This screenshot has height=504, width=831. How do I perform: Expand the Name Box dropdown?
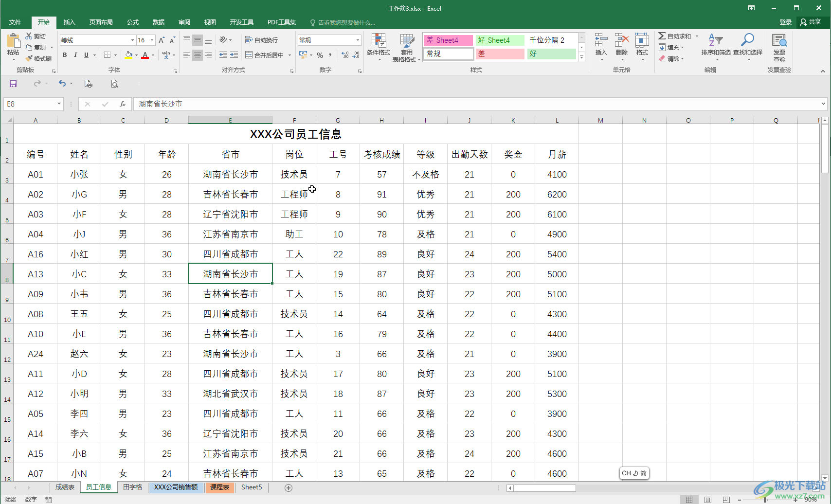point(59,104)
